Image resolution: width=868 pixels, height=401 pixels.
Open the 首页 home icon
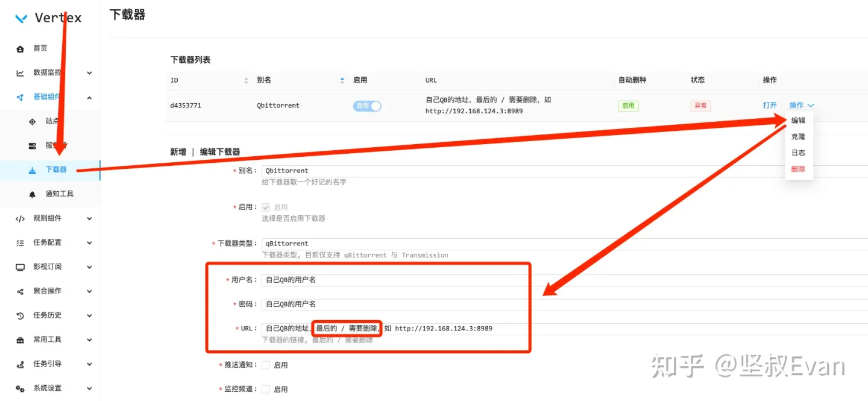tap(20, 48)
